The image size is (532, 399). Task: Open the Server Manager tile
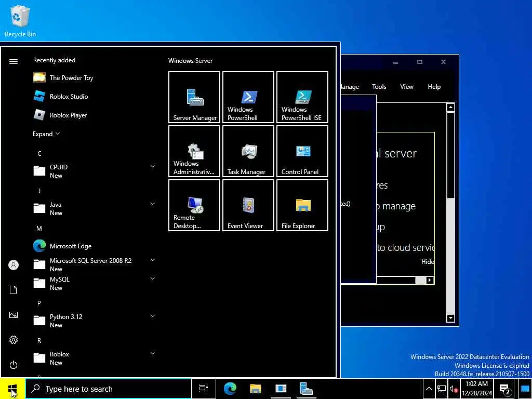tap(194, 97)
